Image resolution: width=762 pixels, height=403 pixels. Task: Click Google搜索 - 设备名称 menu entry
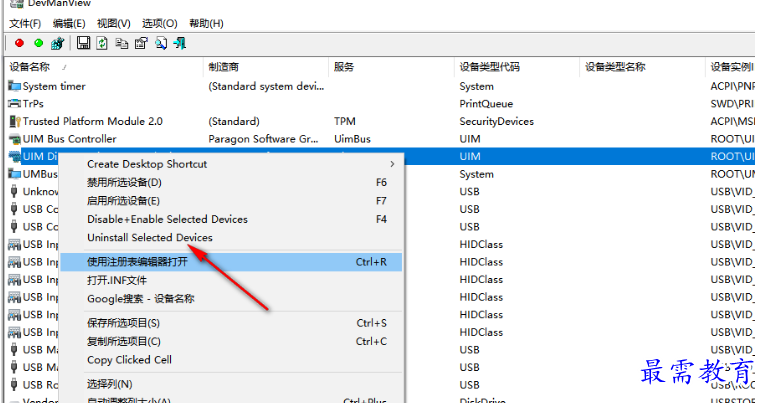click(x=140, y=298)
